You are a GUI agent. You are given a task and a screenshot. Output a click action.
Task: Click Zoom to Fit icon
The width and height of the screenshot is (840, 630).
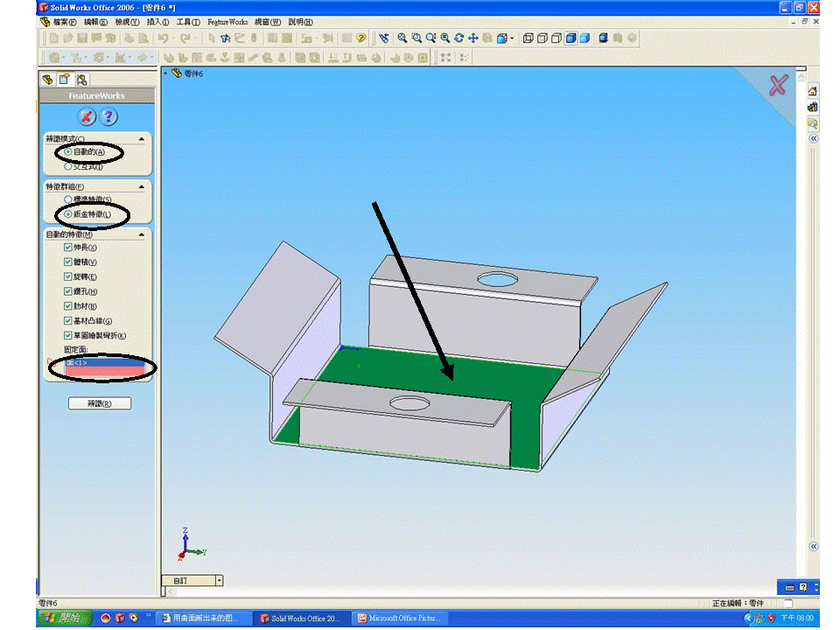coord(402,38)
